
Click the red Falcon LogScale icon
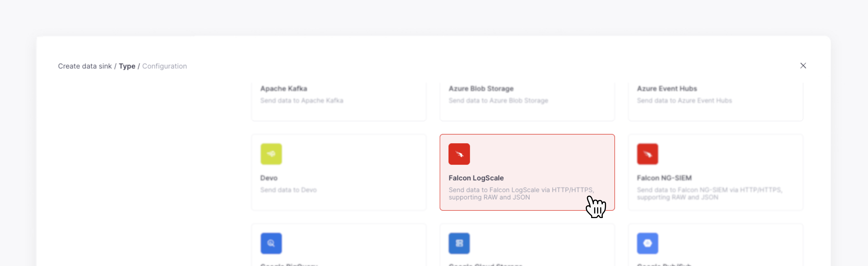[x=459, y=154]
